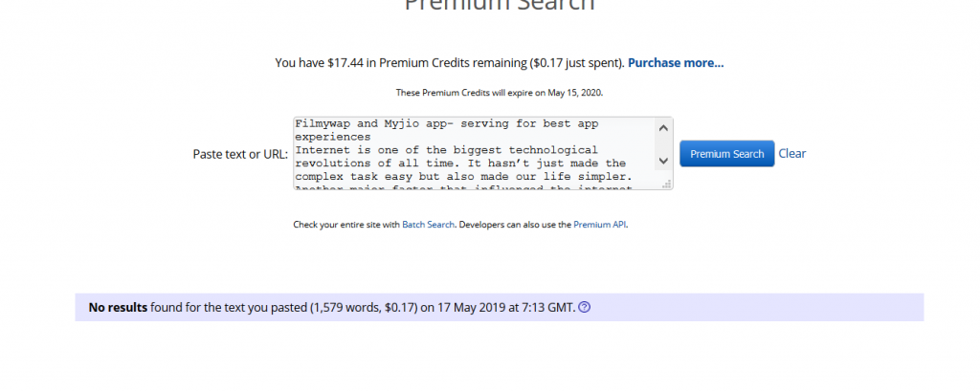Clear the pasted text via Clear link
Image resolution: width=980 pixels, height=392 pixels.
[791, 154]
